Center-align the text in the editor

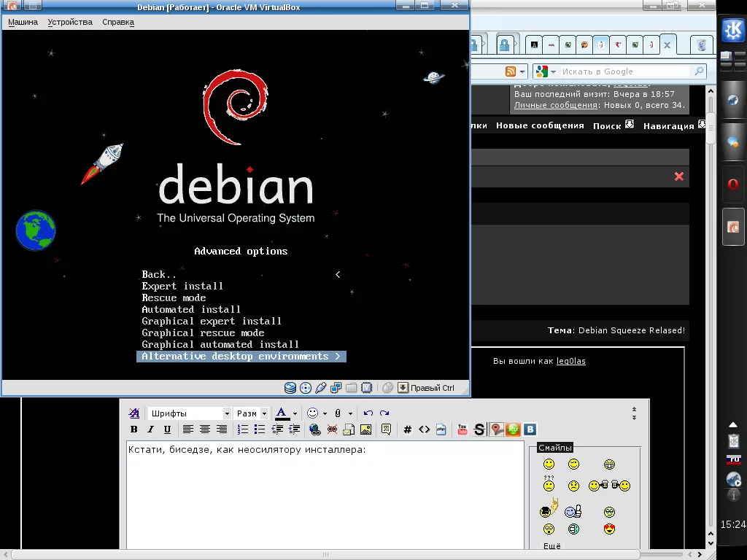point(205,429)
